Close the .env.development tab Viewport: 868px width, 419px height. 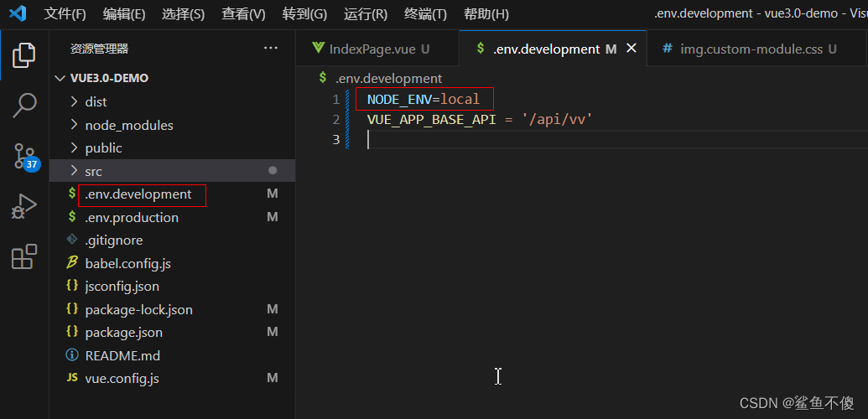(x=631, y=49)
